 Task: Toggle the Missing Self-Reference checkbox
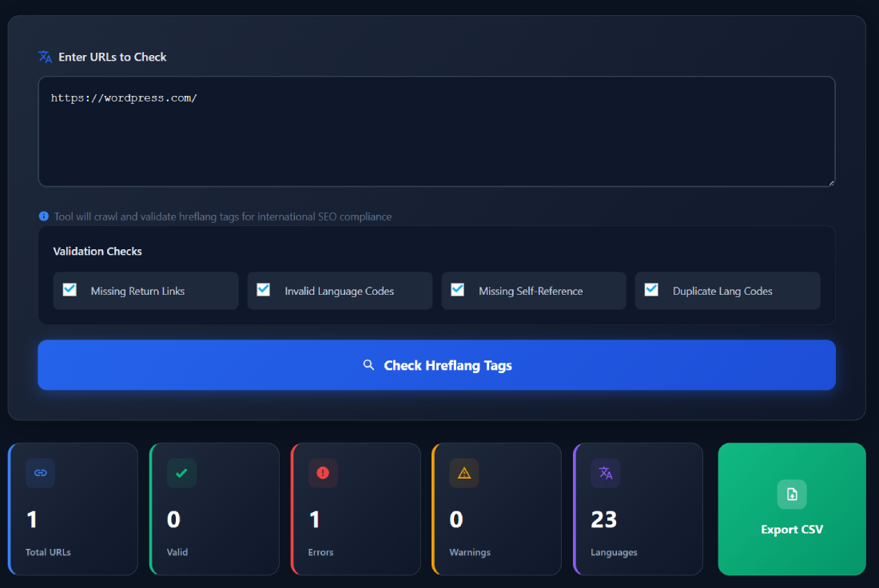click(x=457, y=291)
